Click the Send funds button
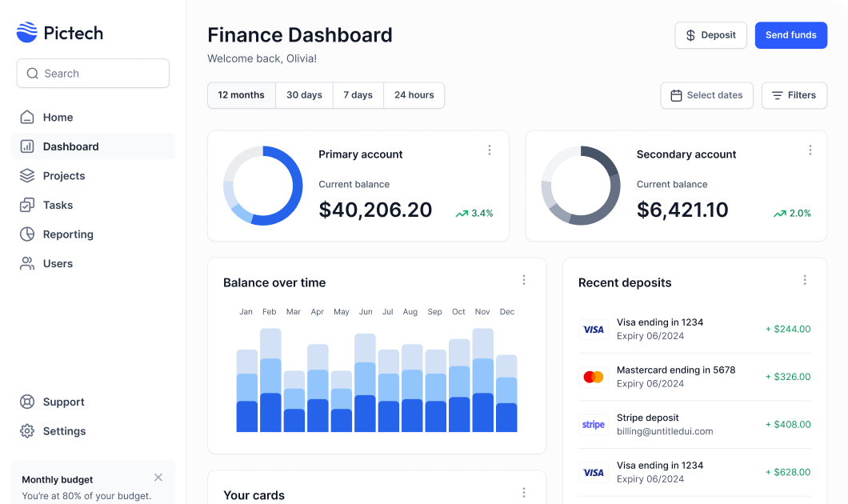Screen dimensions: 848x504 coord(790,35)
